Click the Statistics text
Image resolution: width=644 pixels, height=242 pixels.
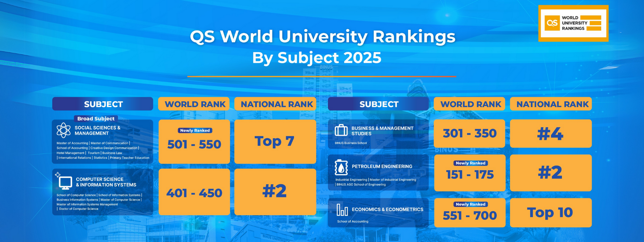click(x=100, y=158)
